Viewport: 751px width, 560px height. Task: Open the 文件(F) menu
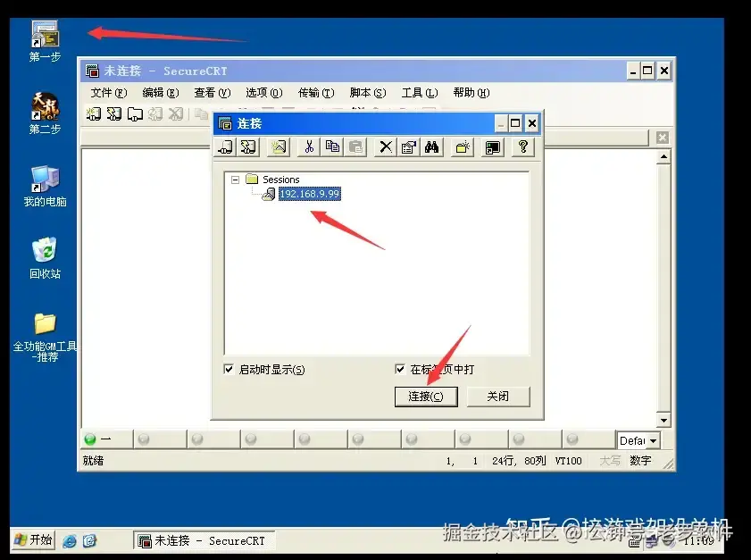pos(109,93)
